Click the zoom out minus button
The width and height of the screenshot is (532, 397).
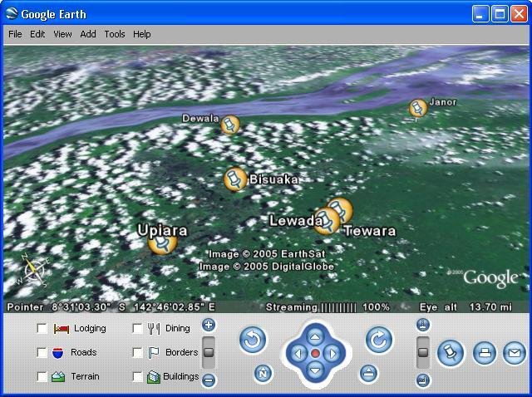pos(209,380)
